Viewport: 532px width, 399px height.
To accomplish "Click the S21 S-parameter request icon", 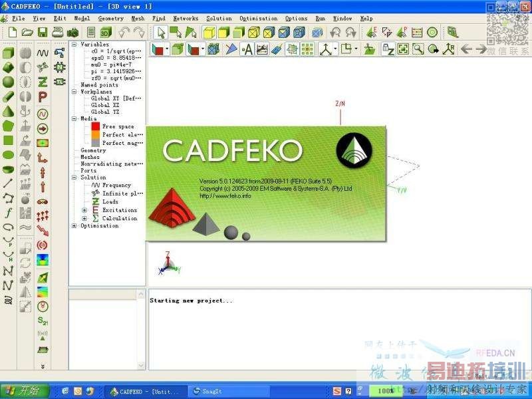I will (x=43, y=321).
